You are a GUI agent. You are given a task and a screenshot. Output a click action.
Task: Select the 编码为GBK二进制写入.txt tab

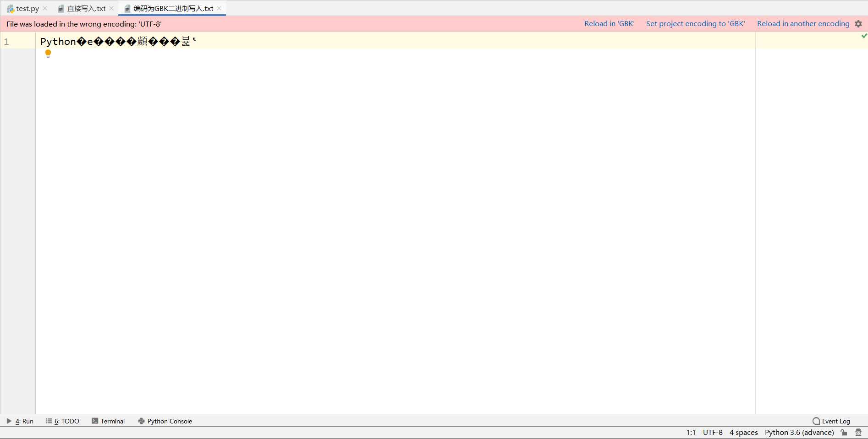click(173, 8)
